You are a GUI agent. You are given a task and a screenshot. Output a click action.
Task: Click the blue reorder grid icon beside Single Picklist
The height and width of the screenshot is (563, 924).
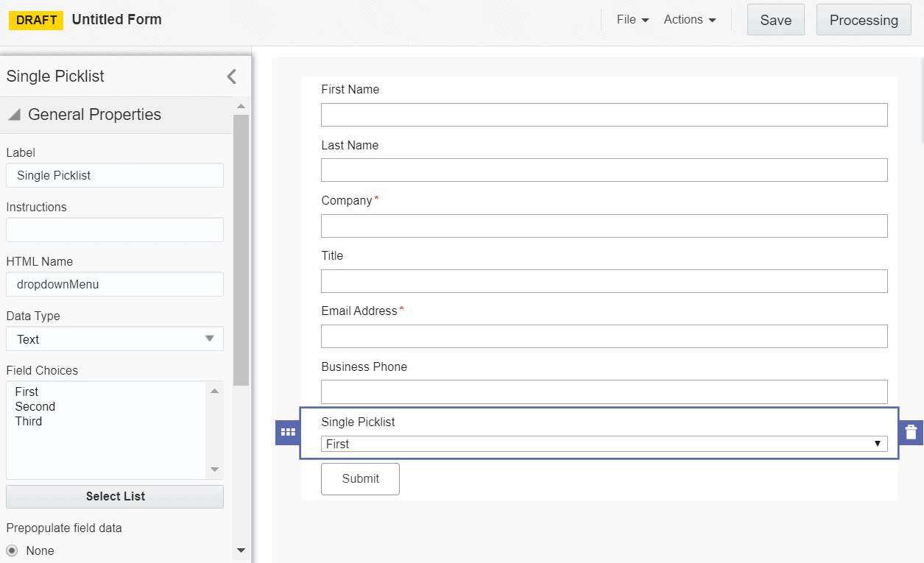tap(287, 431)
